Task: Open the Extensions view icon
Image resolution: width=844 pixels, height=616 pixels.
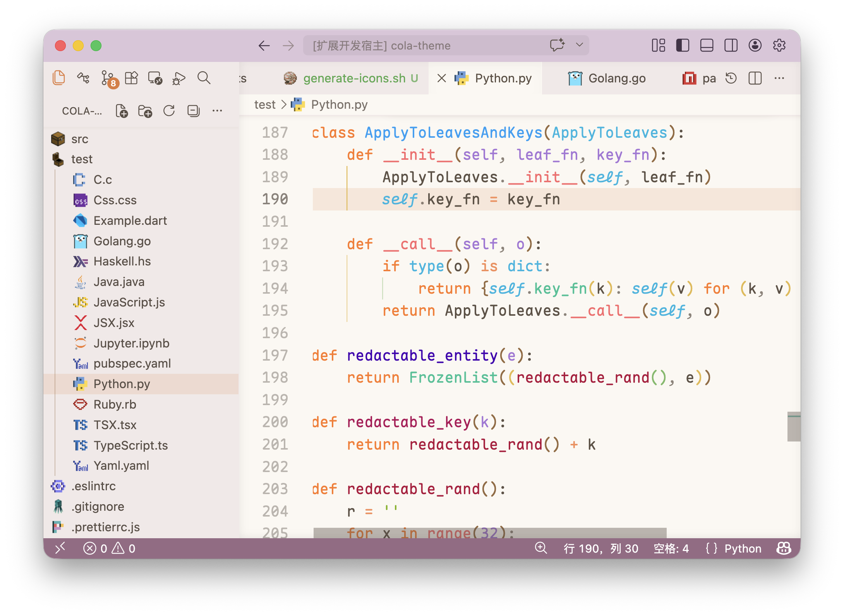Action: pos(131,78)
